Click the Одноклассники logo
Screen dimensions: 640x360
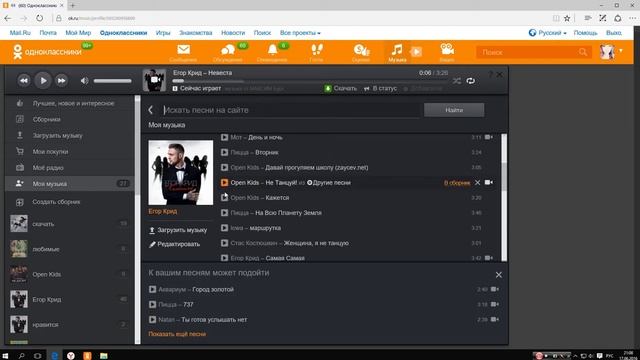(x=47, y=52)
